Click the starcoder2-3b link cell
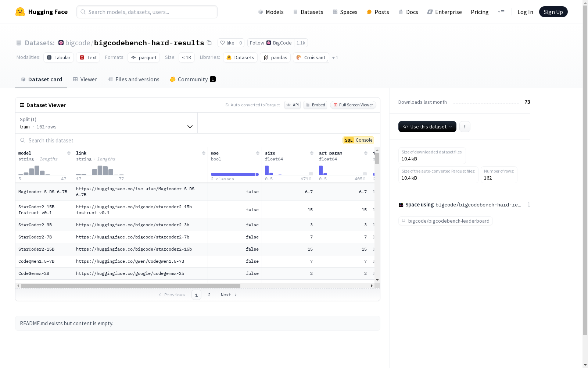The height and width of the screenshot is (368, 588). click(140, 225)
